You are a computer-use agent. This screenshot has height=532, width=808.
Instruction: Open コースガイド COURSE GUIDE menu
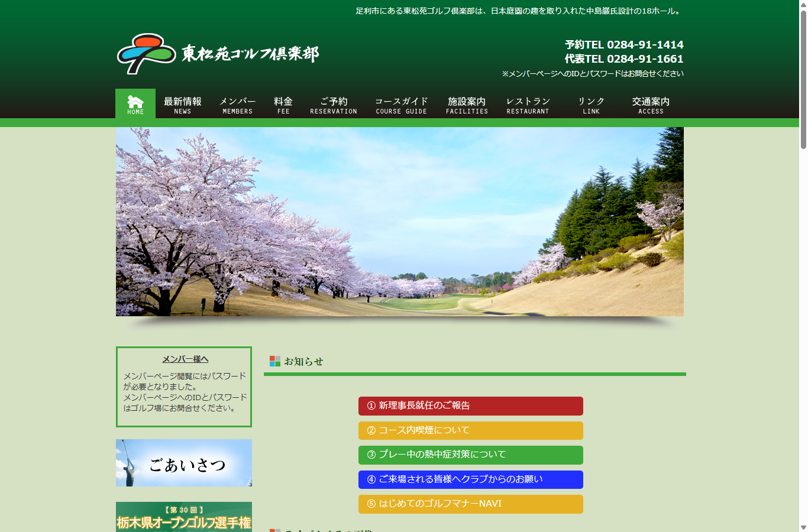coord(401,105)
